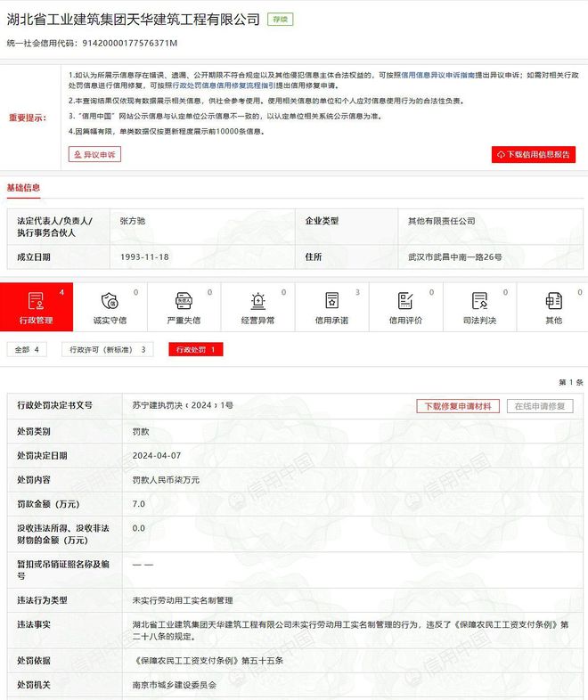Screen dimensions: 588x700
Task: Click the 重要提示 label
Action: click(x=28, y=118)
